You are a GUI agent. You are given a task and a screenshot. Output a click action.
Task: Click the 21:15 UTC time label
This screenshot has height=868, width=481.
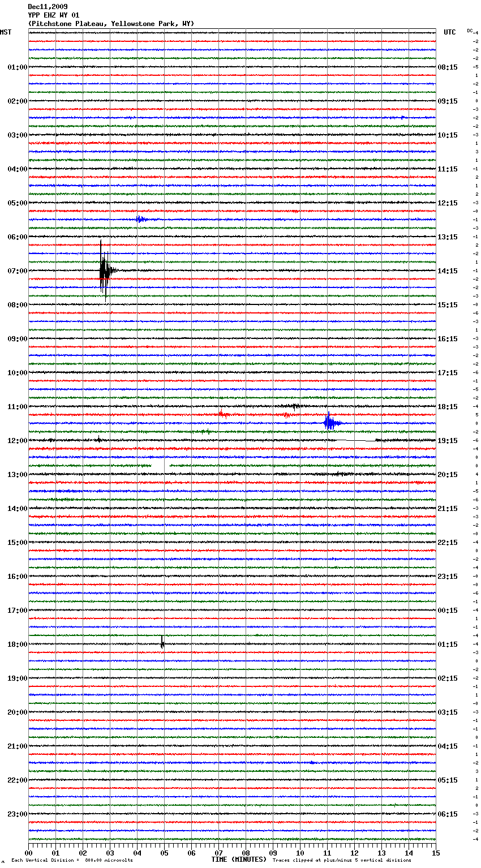point(448,509)
